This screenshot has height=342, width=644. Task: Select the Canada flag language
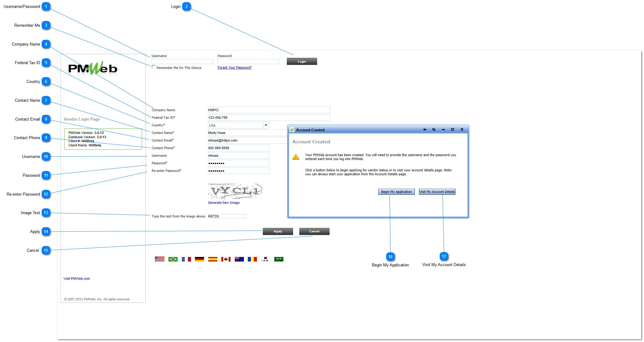(226, 259)
